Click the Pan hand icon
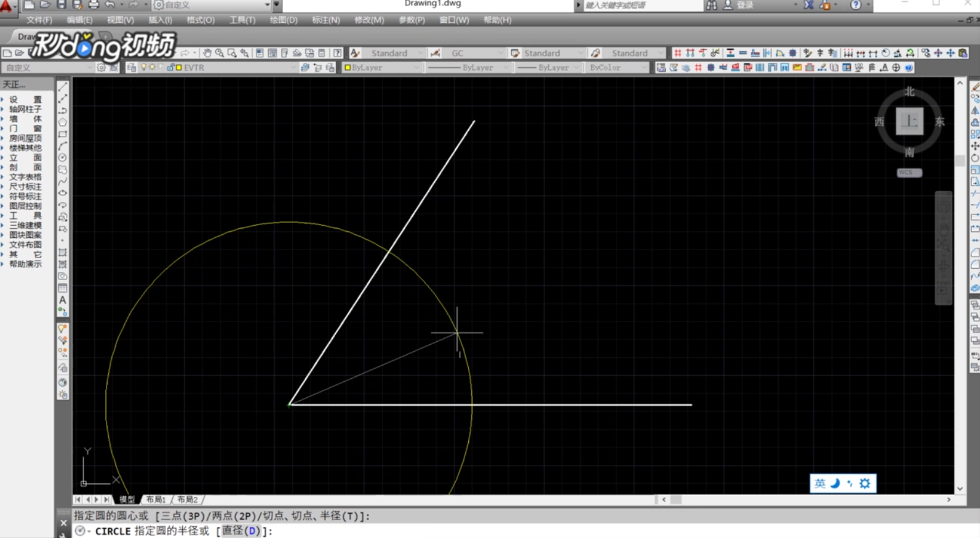The height and width of the screenshot is (538, 980). point(207,53)
